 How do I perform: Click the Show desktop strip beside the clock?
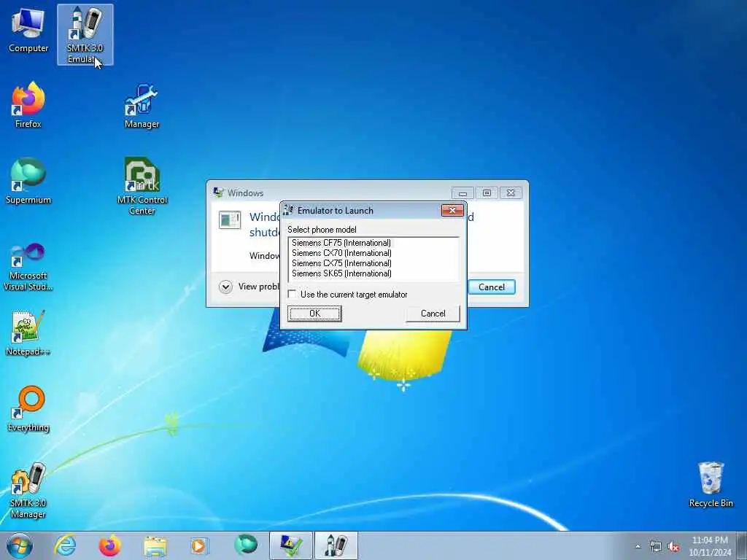click(742, 545)
